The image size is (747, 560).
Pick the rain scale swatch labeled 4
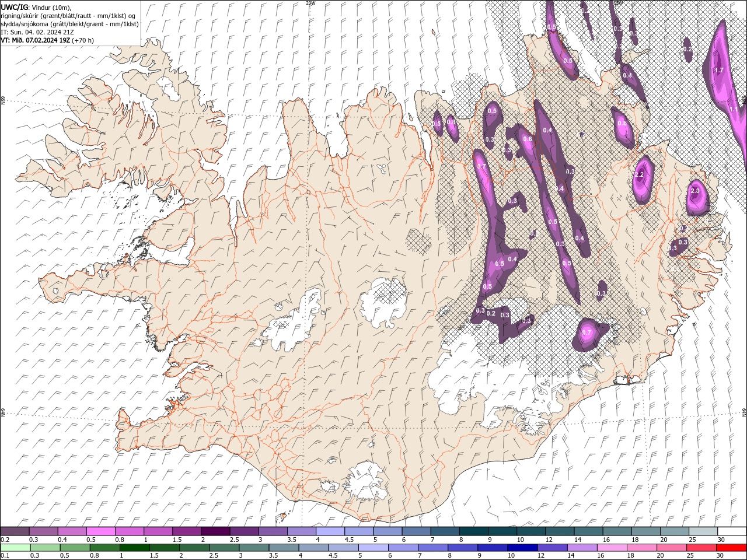point(313,548)
